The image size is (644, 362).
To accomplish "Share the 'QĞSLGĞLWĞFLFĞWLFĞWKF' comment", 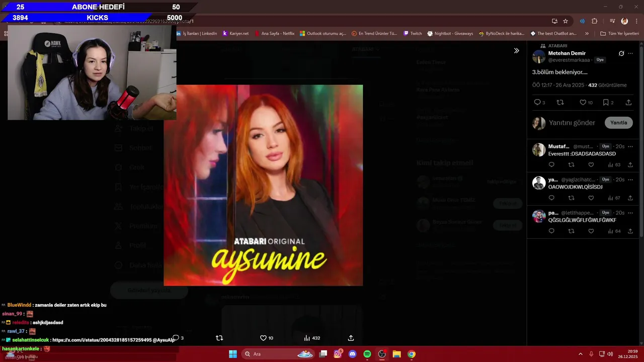I will click(630, 231).
